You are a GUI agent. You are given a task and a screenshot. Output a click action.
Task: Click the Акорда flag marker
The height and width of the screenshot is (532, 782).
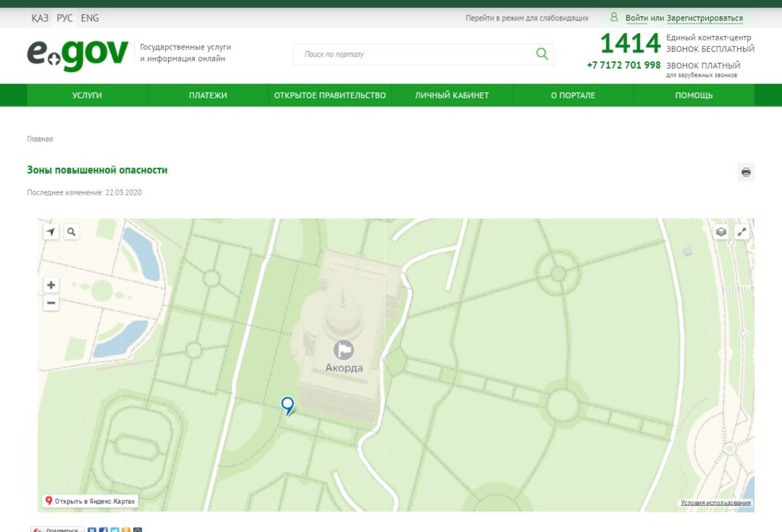[343, 350]
